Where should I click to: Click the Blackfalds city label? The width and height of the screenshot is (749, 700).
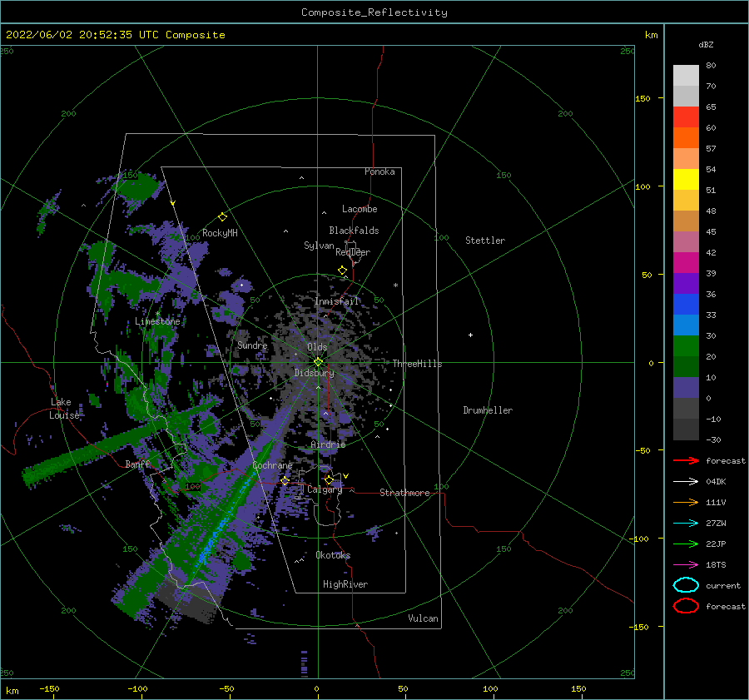click(354, 231)
